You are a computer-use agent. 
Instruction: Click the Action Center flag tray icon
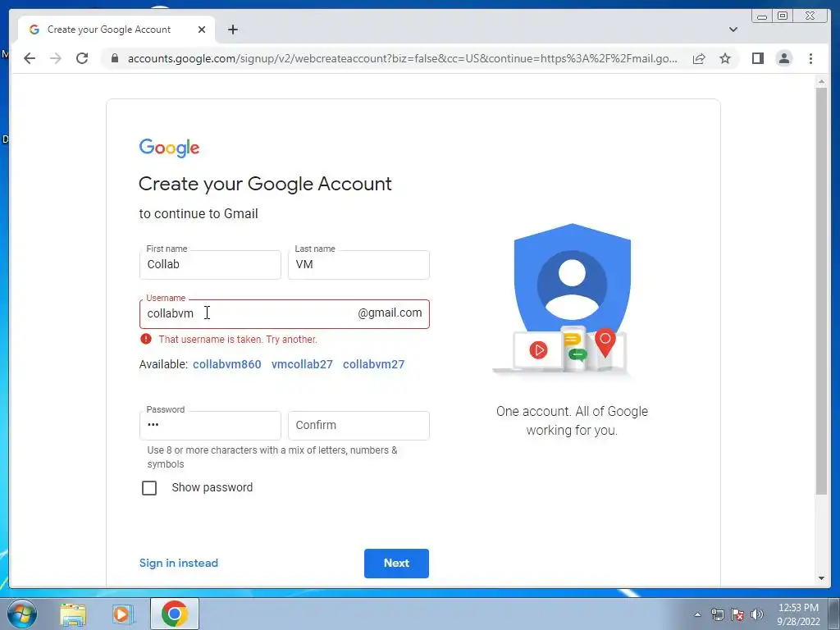[737, 614]
